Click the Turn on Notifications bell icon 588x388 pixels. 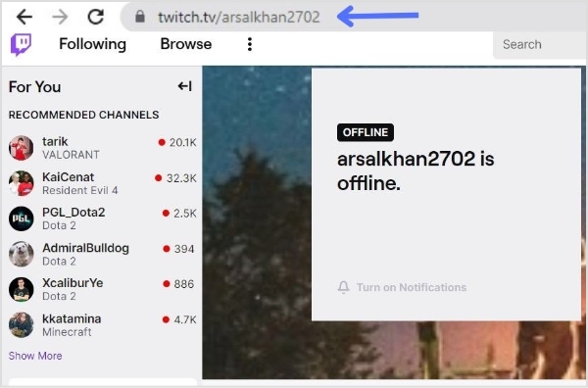344,287
